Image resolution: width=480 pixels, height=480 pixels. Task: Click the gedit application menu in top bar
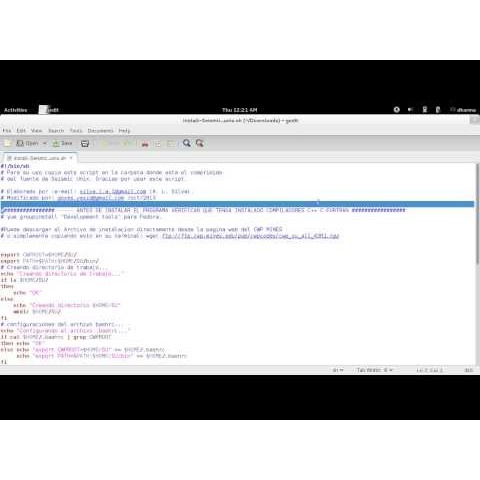click(49, 110)
